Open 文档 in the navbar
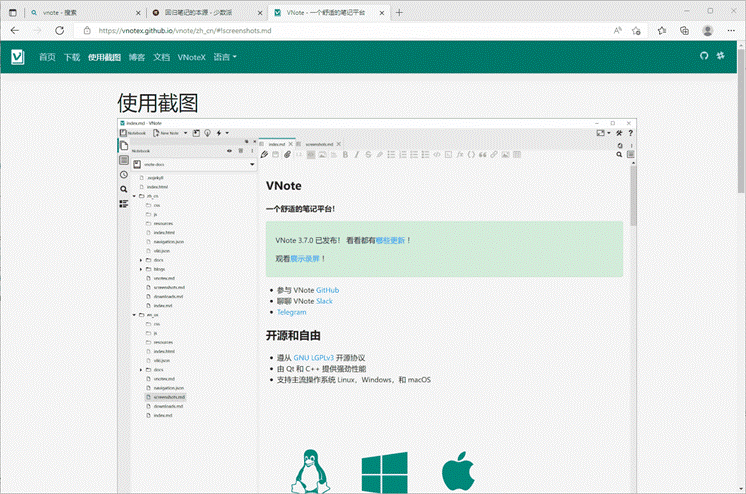 (161, 57)
